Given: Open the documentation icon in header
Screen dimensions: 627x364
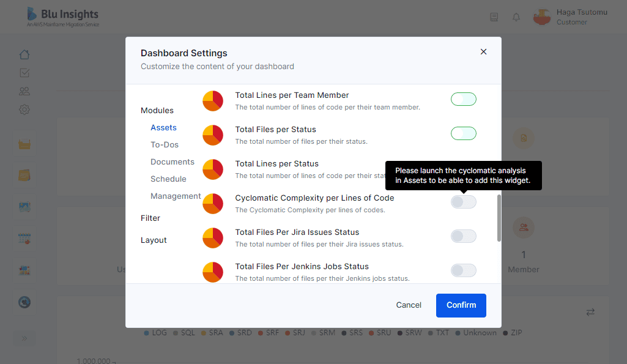Looking at the screenshot, I should pyautogui.click(x=494, y=17).
